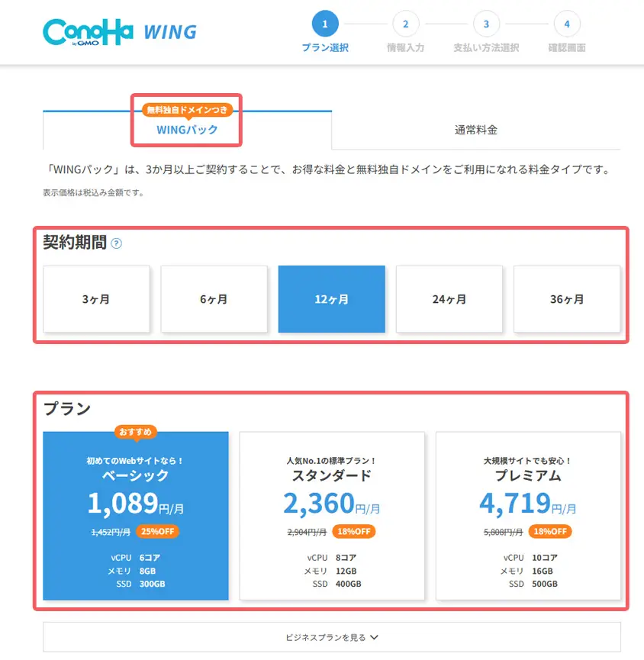This screenshot has width=644, height=660.
Task: Click the step 1 プラン選択 indicator
Action: coord(324,24)
